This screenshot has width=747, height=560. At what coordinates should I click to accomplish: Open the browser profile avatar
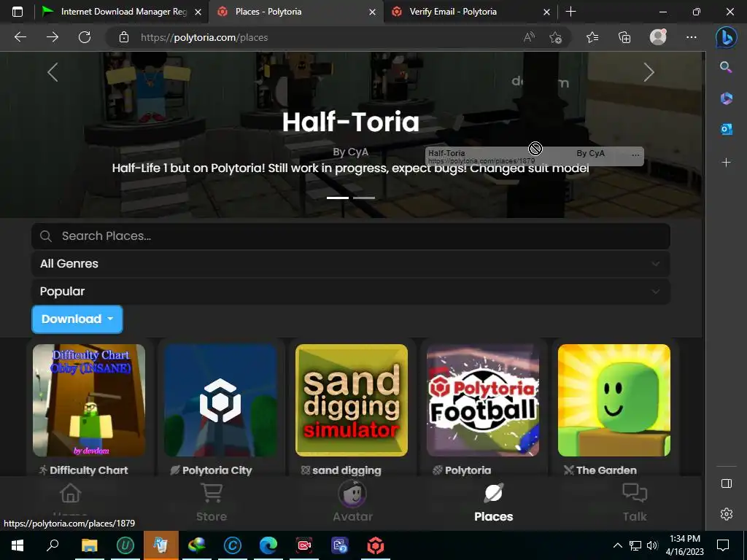658,37
